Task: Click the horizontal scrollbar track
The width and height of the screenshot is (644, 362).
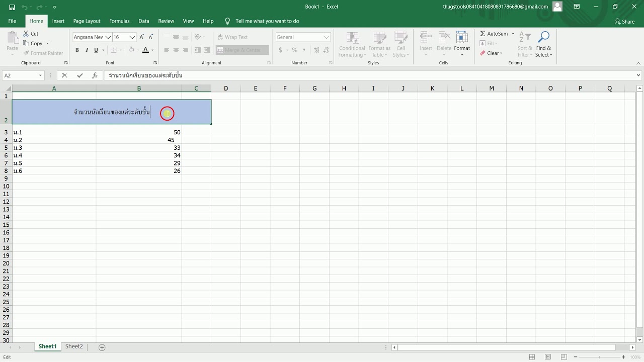Action: 622,347
